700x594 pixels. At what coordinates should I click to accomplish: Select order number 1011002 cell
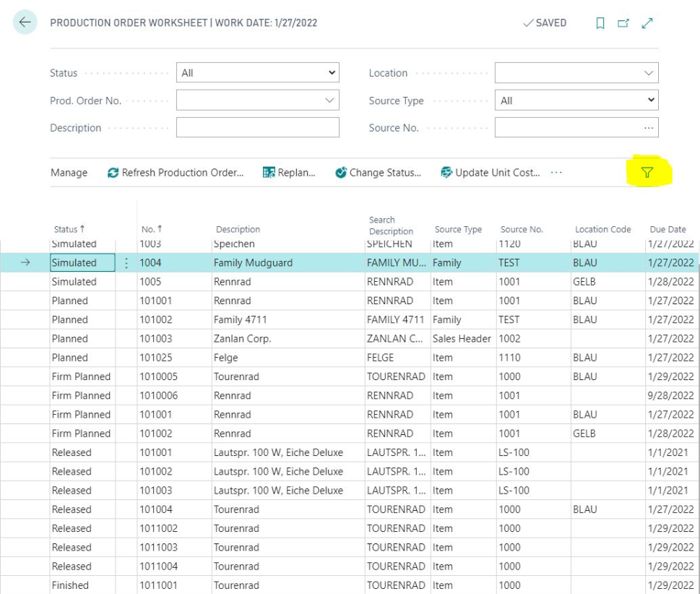(x=174, y=528)
